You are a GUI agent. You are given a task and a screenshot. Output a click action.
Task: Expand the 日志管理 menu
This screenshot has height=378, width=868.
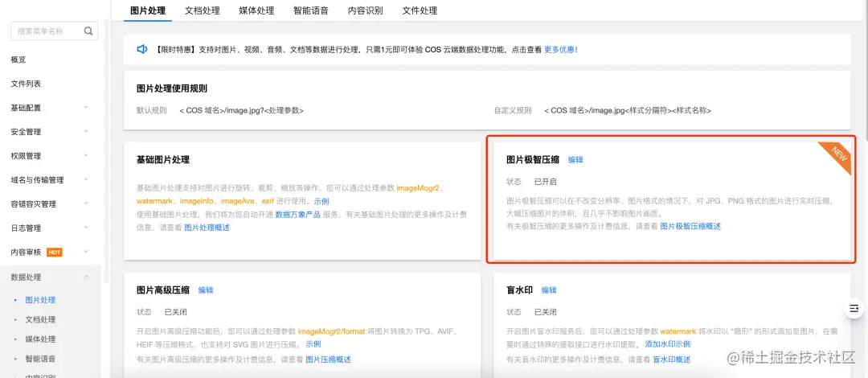(51, 228)
